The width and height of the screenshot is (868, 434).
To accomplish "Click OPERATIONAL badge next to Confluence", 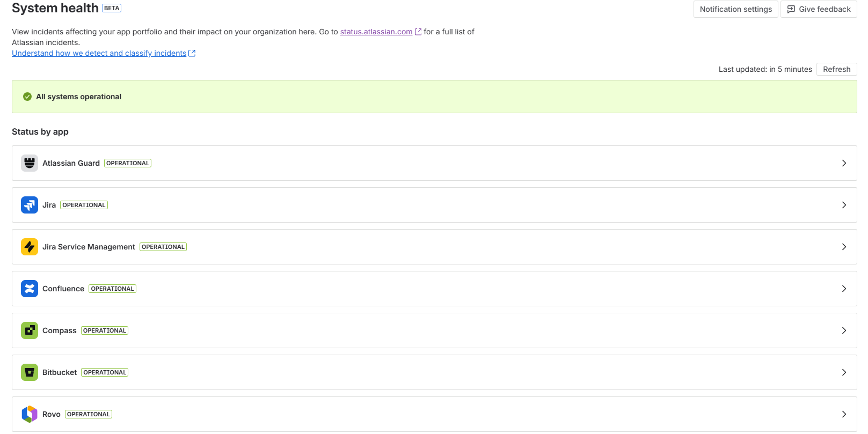I will pos(112,289).
